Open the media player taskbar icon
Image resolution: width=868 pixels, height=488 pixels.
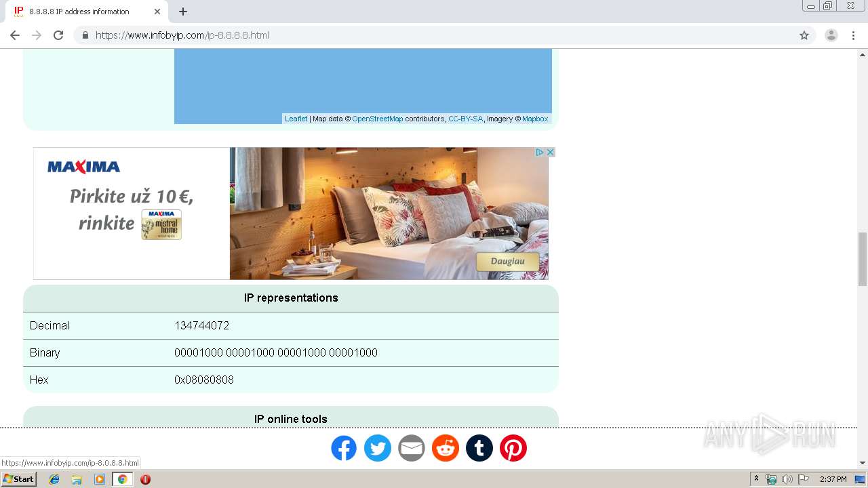point(100,479)
